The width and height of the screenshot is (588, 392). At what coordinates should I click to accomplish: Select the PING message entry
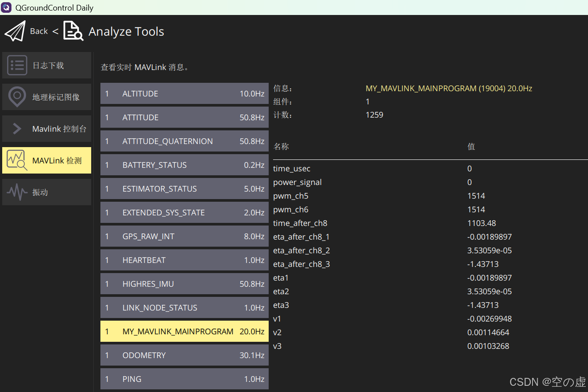click(x=184, y=379)
